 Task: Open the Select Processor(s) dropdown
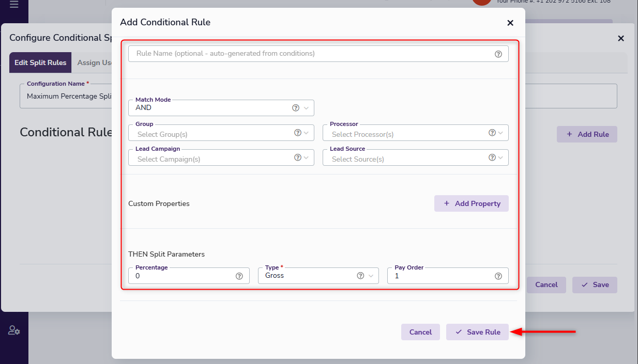point(406,134)
